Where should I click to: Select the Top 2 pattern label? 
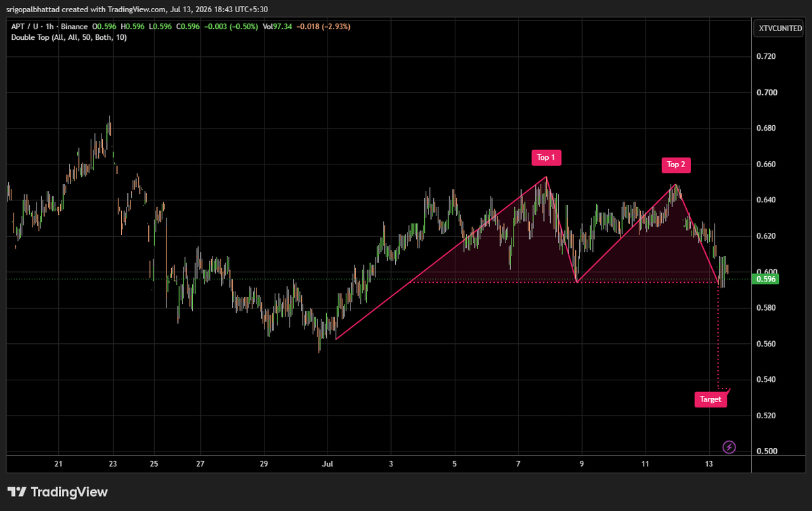pos(677,164)
